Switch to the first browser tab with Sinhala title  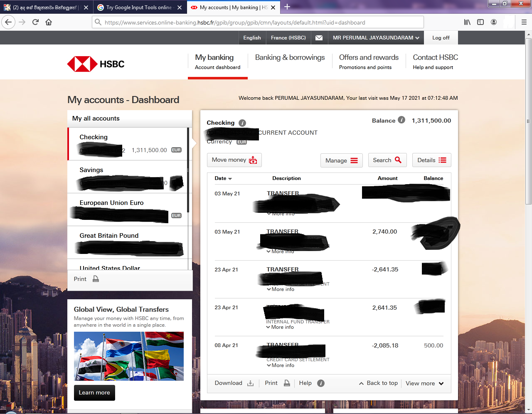click(46, 7)
